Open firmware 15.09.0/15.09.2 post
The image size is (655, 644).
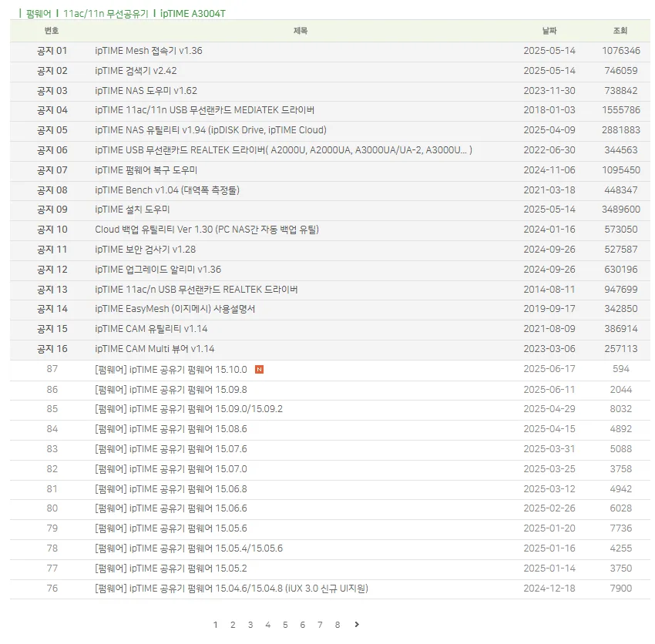tap(189, 409)
